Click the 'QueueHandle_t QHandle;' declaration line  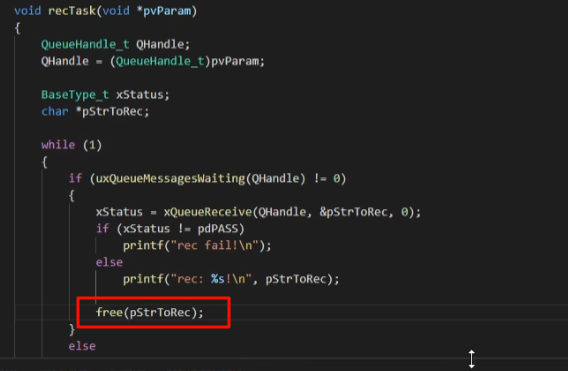pos(115,45)
